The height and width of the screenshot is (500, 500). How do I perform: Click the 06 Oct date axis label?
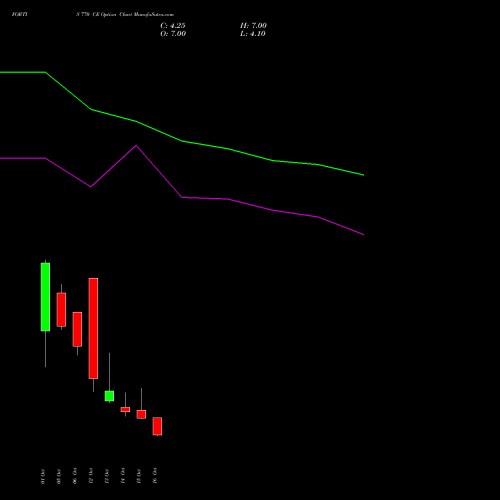pyautogui.click(x=75, y=476)
